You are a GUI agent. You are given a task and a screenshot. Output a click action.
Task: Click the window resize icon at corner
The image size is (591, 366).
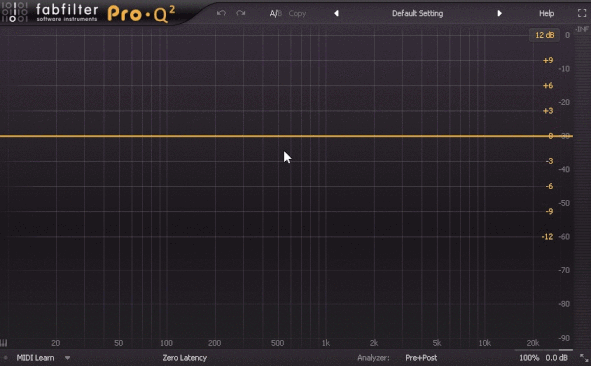584,358
